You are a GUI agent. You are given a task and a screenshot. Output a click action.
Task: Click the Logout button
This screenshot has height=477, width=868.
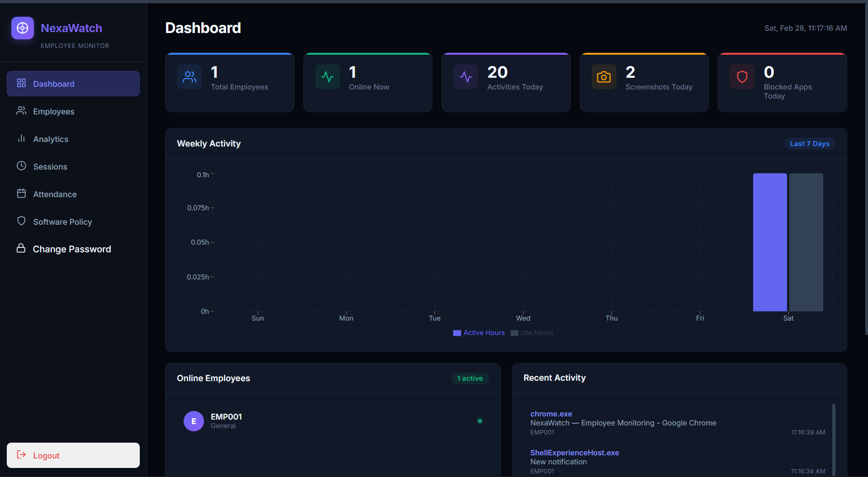point(73,455)
